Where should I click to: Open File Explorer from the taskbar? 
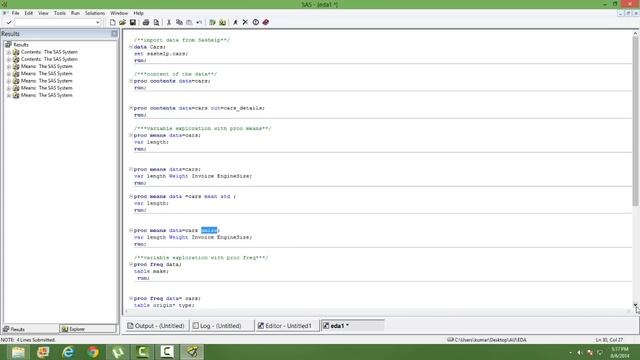[18, 352]
